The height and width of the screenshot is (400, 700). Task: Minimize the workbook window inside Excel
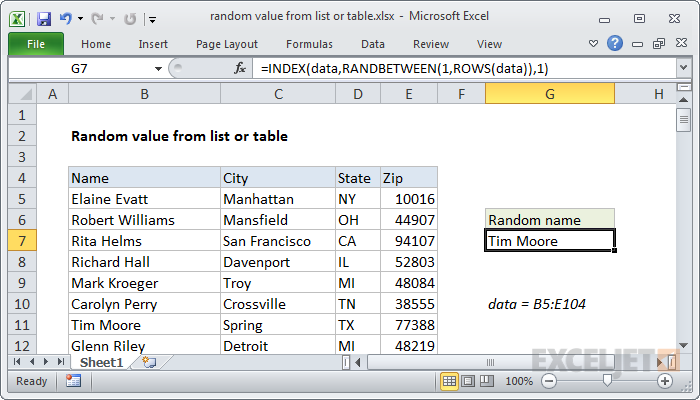click(638, 44)
